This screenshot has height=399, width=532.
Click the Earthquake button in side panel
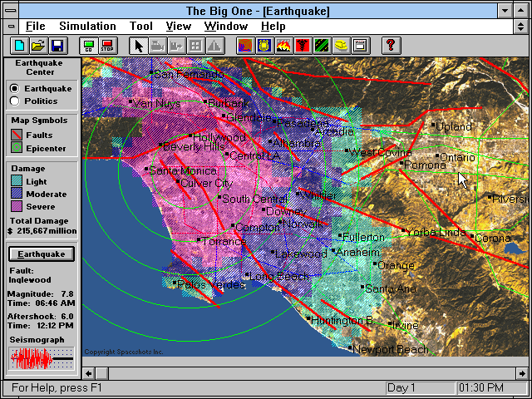(x=42, y=254)
